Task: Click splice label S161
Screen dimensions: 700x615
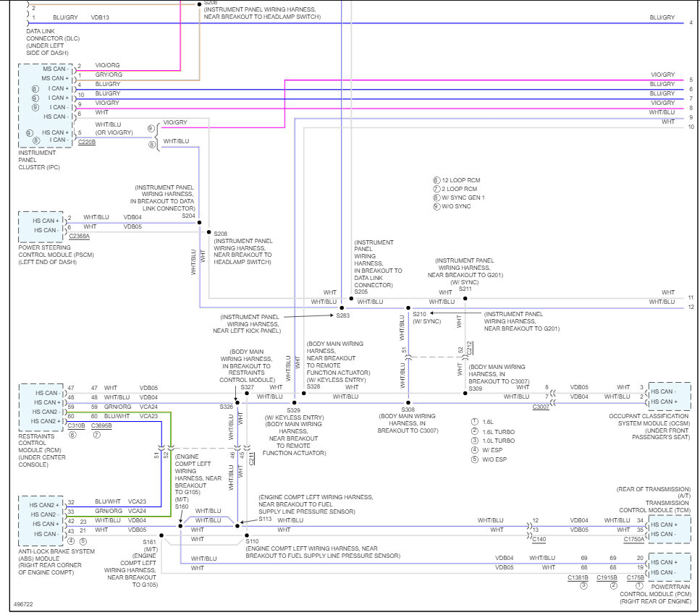Action: 150,542
